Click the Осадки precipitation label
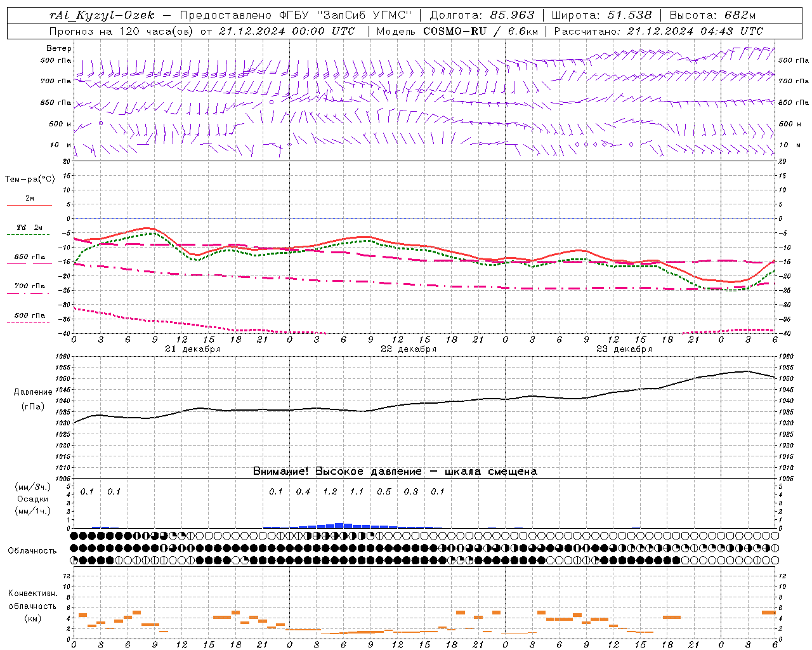The height and width of the screenshot is (650, 812). (x=32, y=499)
